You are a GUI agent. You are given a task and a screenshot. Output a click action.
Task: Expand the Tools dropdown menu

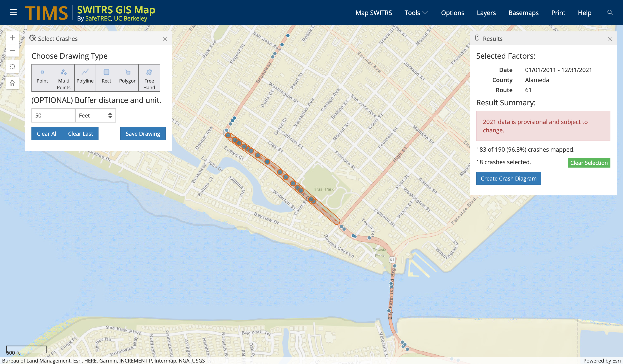[x=416, y=13]
